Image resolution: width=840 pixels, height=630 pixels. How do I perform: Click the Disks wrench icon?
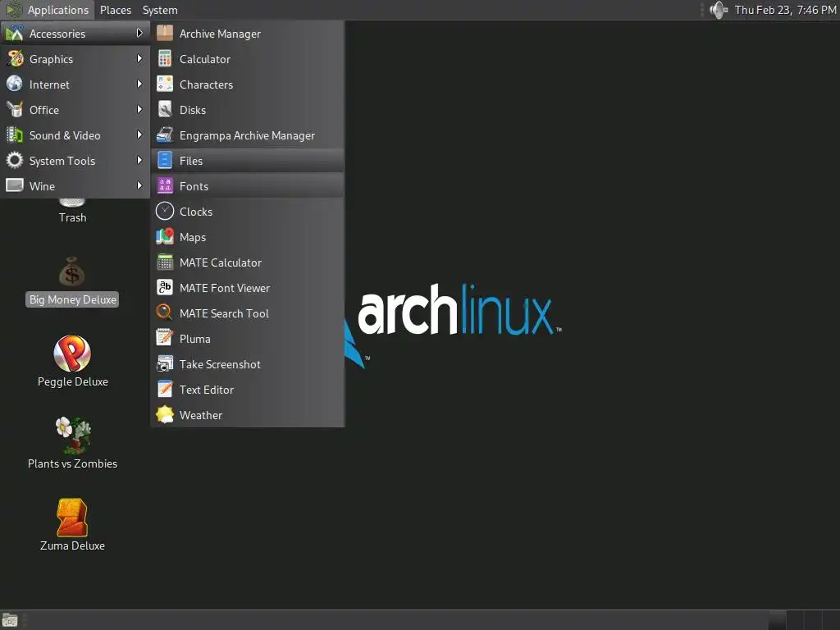165,110
